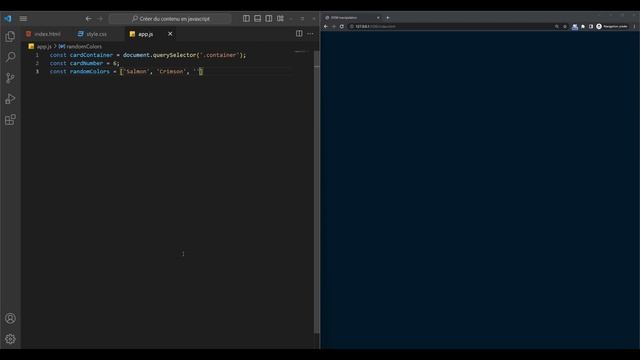Viewport: 640px width, 360px height.
Task: Open the Search view in the activity bar
Action: click(x=10, y=57)
